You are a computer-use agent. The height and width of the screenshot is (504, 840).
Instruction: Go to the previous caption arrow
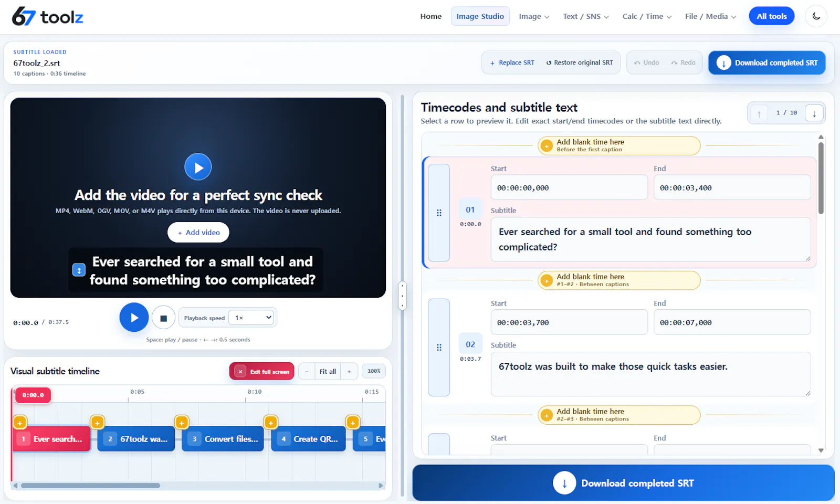(x=759, y=113)
